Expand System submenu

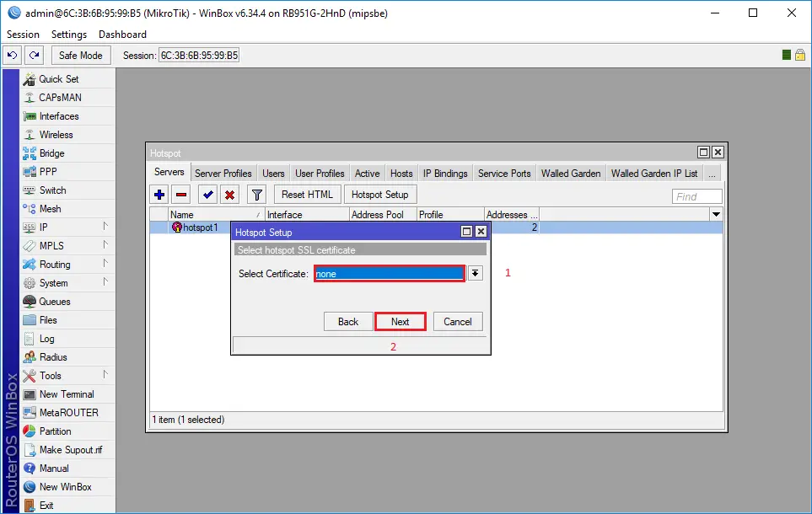pos(105,282)
